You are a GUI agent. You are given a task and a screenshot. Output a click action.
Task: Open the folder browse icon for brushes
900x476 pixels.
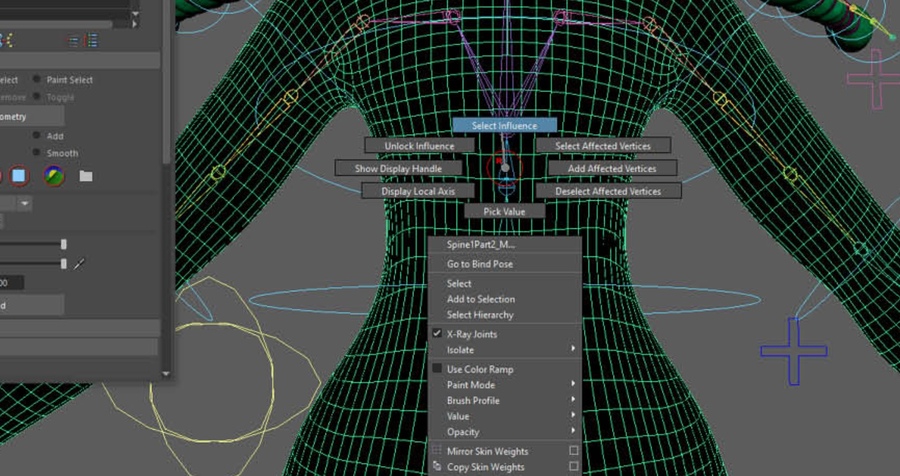(x=86, y=176)
